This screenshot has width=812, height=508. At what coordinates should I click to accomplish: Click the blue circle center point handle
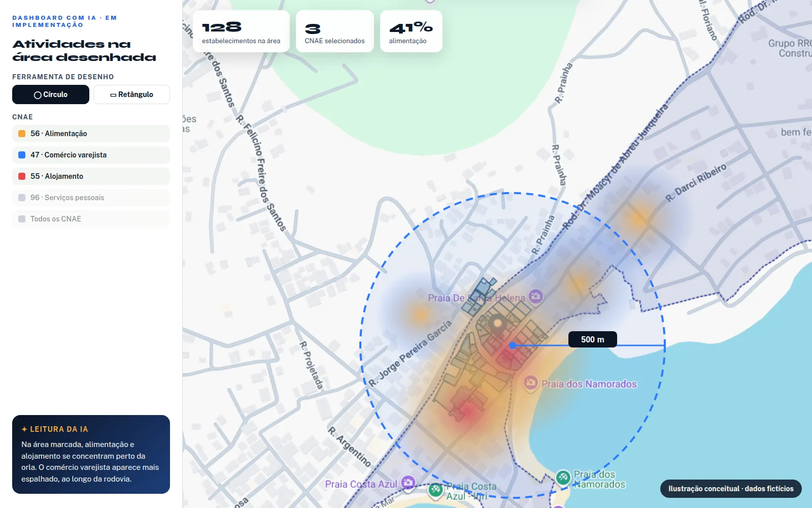point(513,345)
